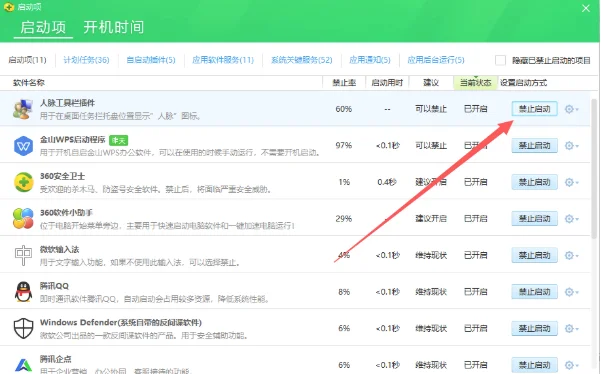Click the 360 logo in the title bar

point(8,7)
